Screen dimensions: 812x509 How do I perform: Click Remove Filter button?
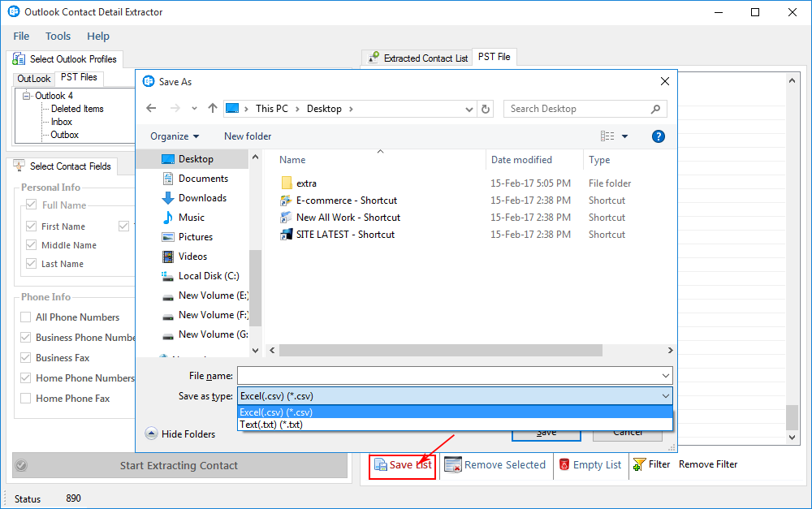coord(708,464)
